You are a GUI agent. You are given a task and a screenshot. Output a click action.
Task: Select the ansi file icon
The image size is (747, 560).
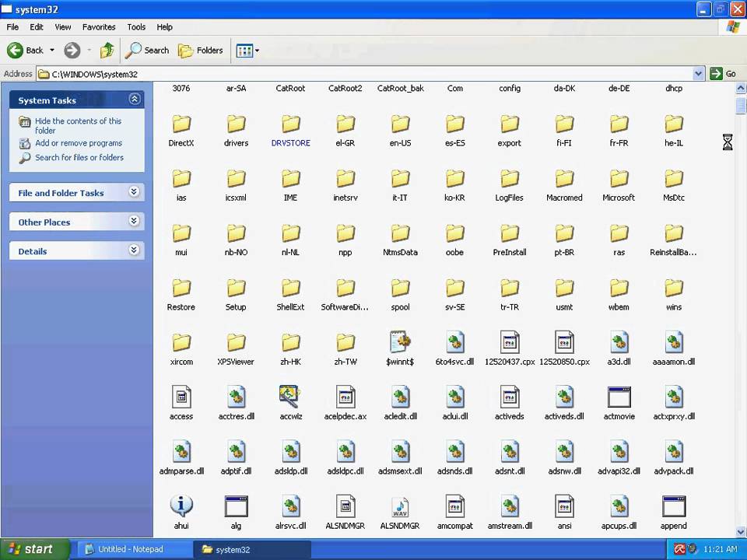pos(564,506)
